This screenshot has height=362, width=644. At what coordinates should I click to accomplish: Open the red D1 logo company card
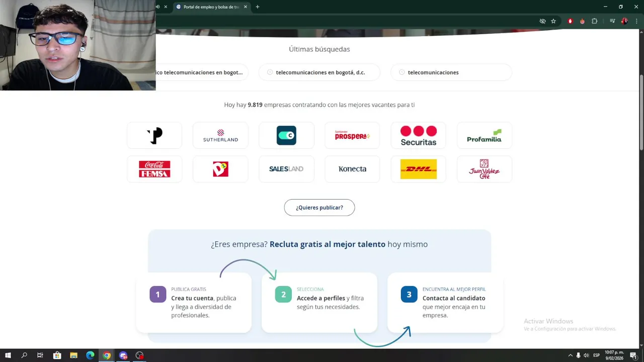point(220,169)
